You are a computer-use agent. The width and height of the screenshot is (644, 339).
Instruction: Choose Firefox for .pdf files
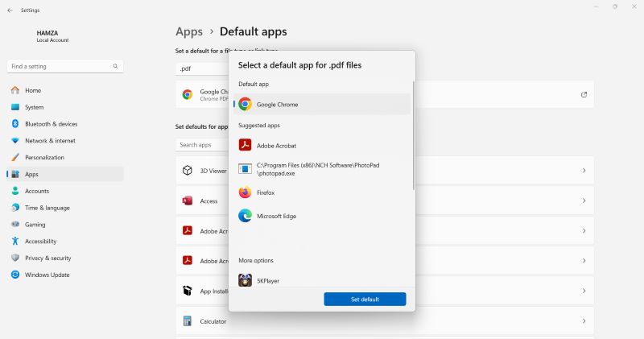322,192
